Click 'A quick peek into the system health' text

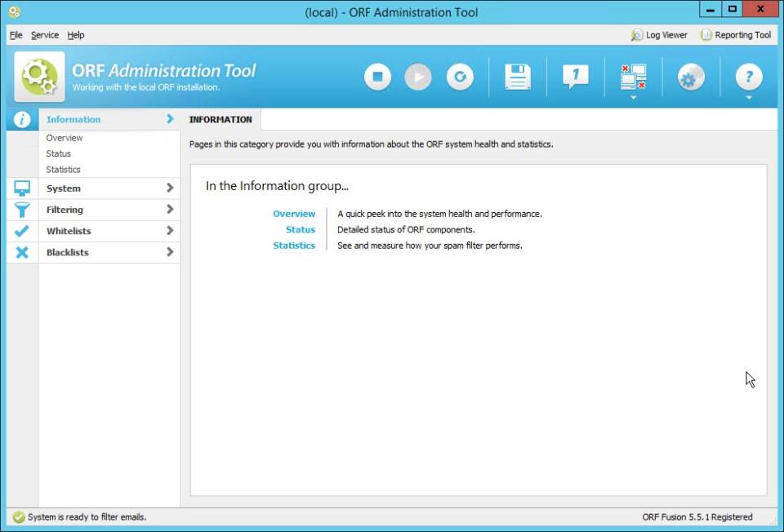(x=439, y=214)
